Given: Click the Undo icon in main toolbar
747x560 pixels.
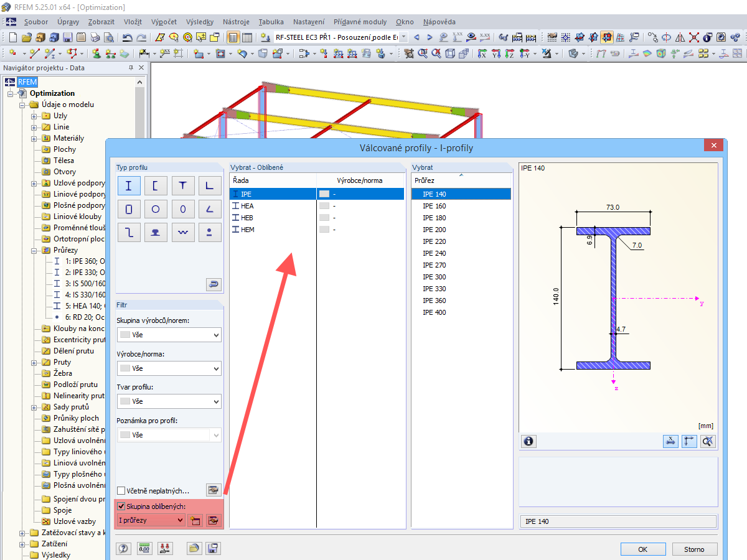Looking at the screenshot, I should 127,37.
